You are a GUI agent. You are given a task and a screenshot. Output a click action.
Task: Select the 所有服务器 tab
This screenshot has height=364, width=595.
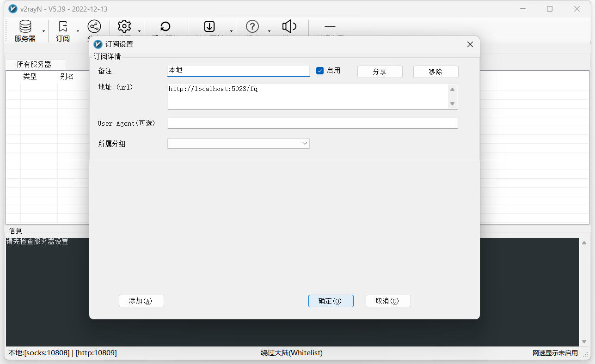34,64
